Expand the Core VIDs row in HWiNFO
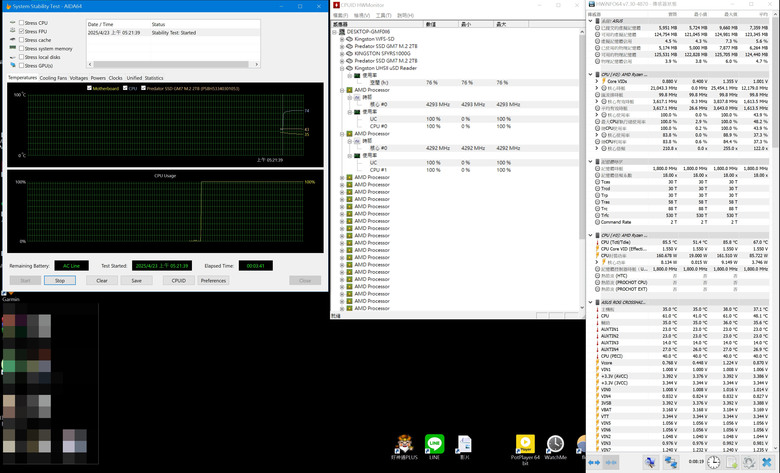The image size is (780, 473). click(597, 81)
